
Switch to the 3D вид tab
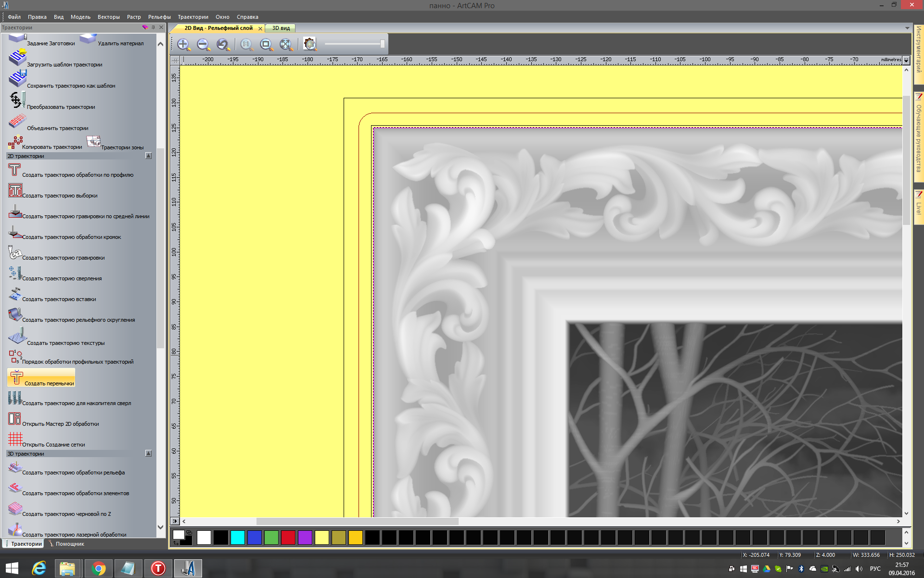coord(281,28)
